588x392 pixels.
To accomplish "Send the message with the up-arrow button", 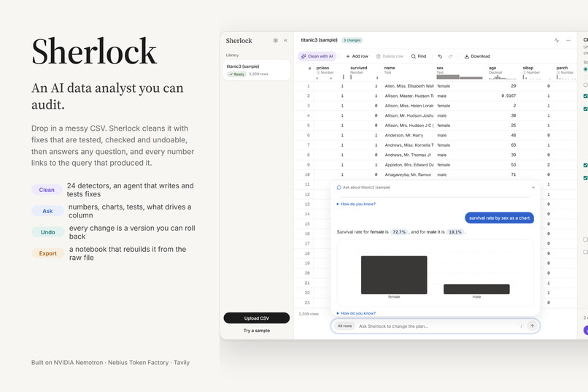I will (532, 326).
